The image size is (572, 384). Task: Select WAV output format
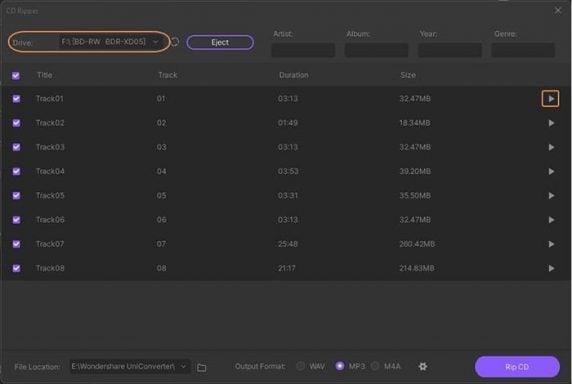(x=301, y=366)
